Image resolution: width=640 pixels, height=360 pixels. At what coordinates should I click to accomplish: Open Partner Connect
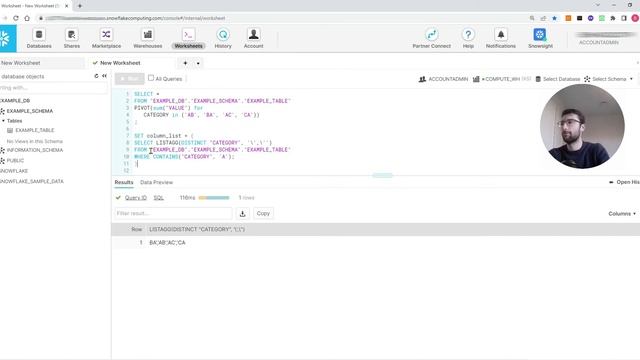coord(431,39)
